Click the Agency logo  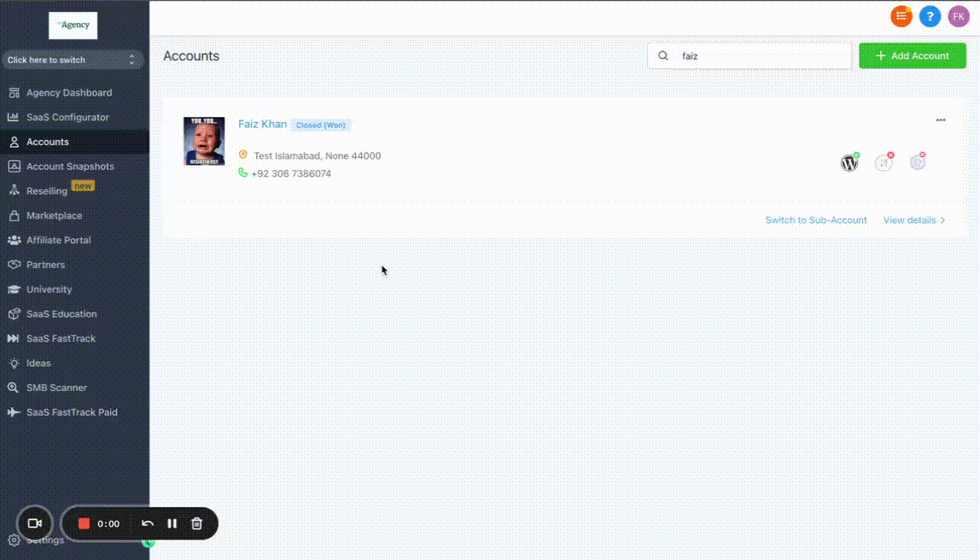pyautogui.click(x=73, y=25)
